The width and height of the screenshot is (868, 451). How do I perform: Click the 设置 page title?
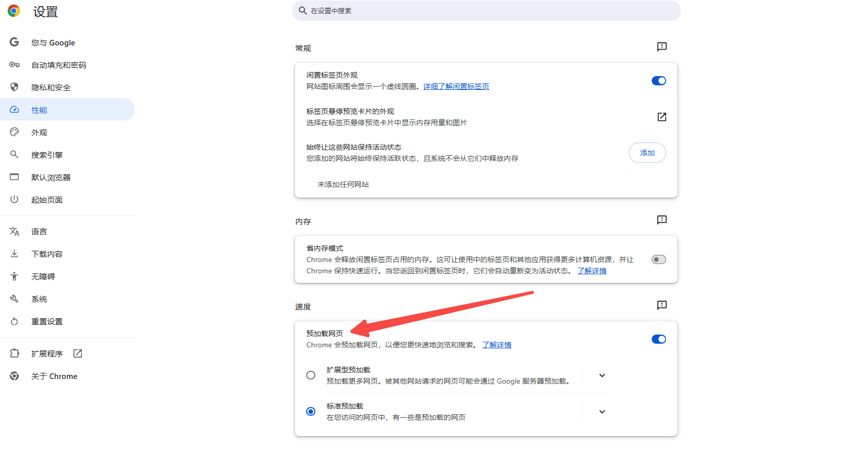(45, 12)
